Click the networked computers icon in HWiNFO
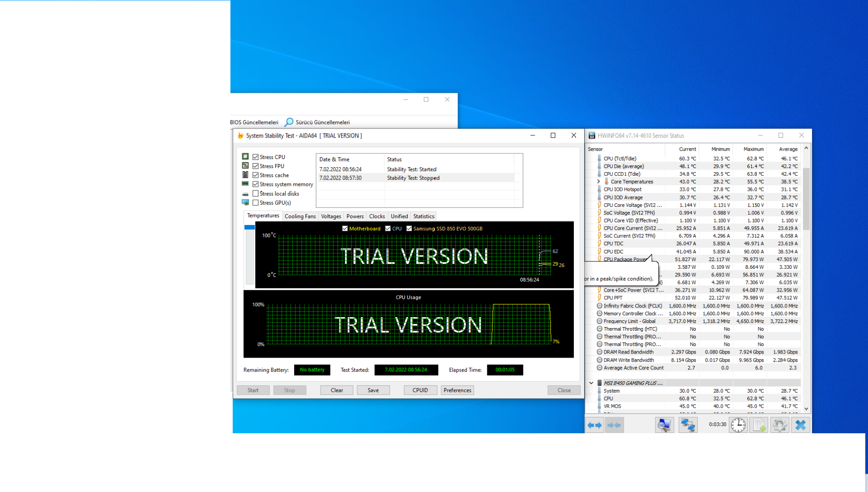Viewport: 868px width, 492px height. point(688,425)
